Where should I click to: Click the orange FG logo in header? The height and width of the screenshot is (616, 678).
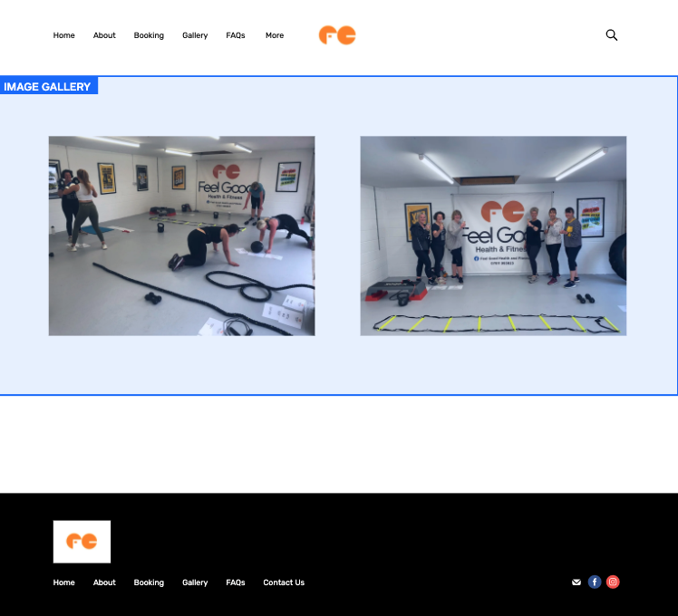tap(337, 35)
